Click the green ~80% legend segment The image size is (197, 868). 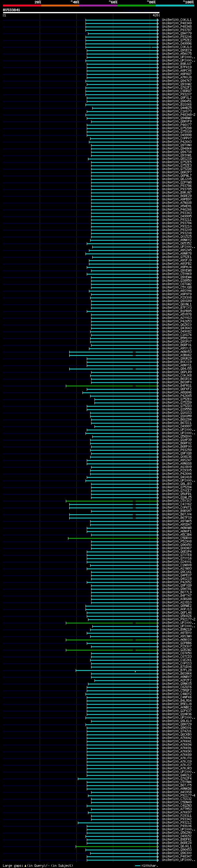[137, 6]
